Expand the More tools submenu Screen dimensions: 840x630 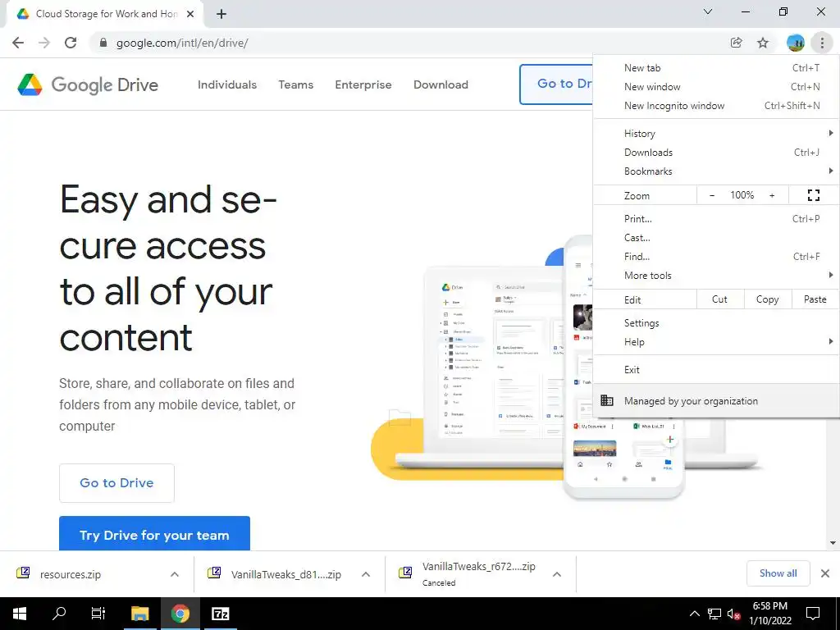[830, 275]
